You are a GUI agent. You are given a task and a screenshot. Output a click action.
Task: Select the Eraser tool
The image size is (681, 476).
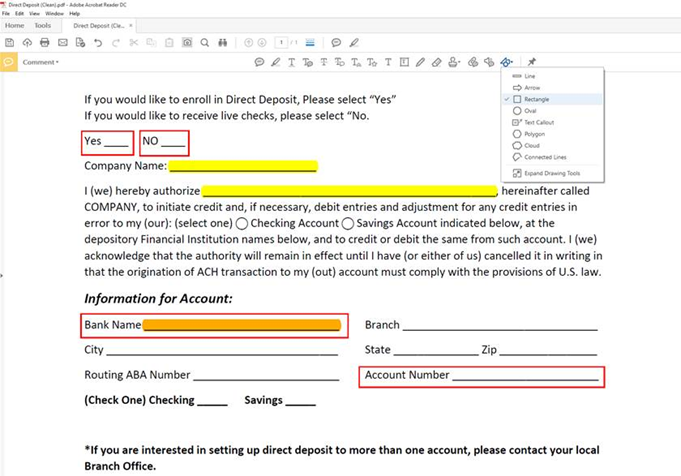(436, 62)
